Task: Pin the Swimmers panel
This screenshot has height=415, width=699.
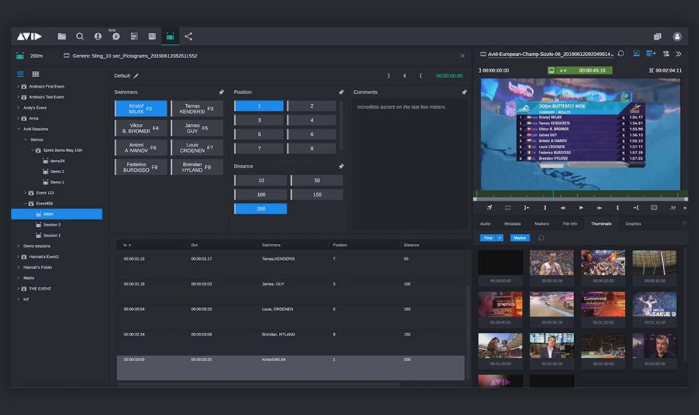Action: point(222,92)
